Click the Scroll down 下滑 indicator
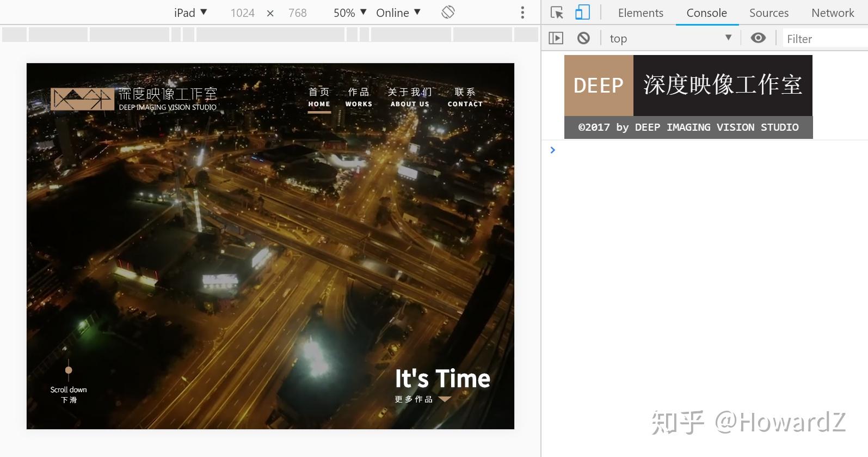The image size is (868, 457). coord(69,381)
